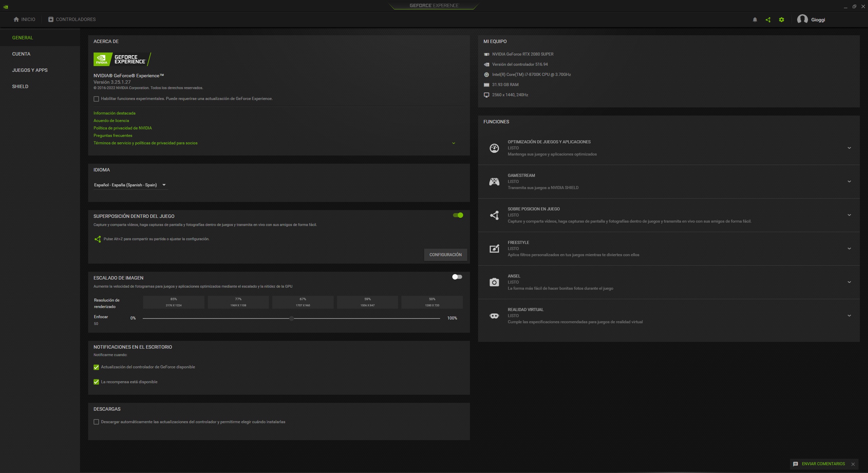868x473 pixels.
Task: Click the game optimization gauge icon
Action: (x=494, y=148)
